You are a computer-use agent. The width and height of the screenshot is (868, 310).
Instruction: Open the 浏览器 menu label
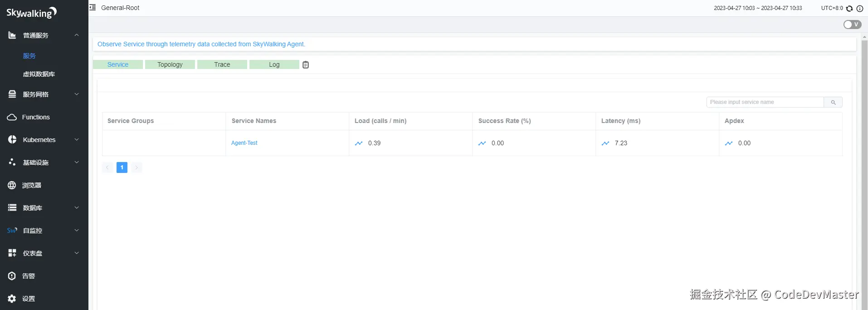[x=32, y=185]
